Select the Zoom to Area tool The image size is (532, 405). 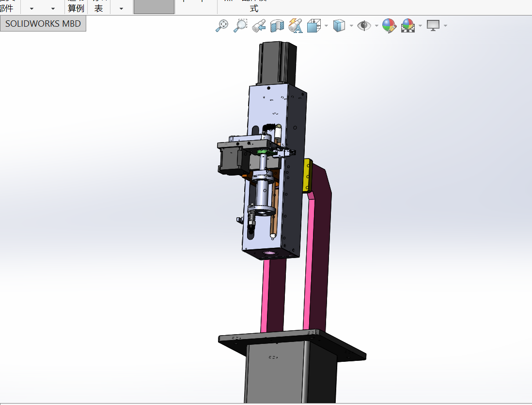tap(240, 26)
